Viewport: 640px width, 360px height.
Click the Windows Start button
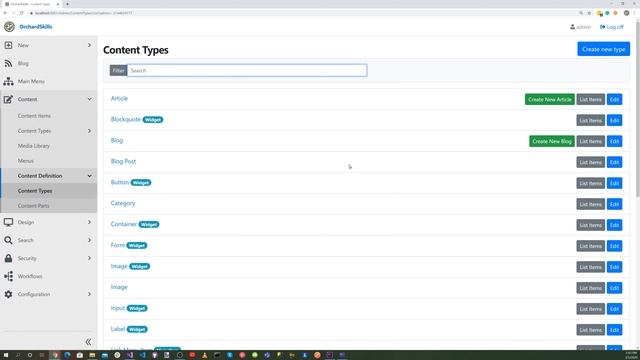pos(6,355)
